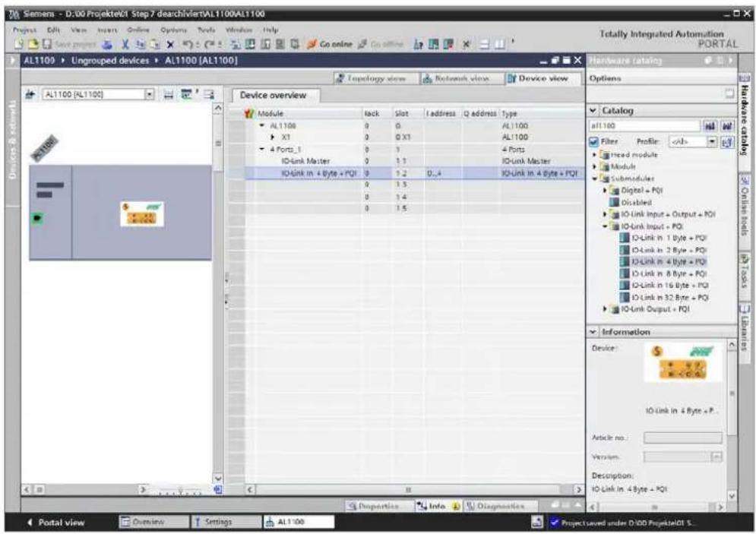The image size is (756, 534).
Task: Collapse the Information section
Action: coord(593,332)
